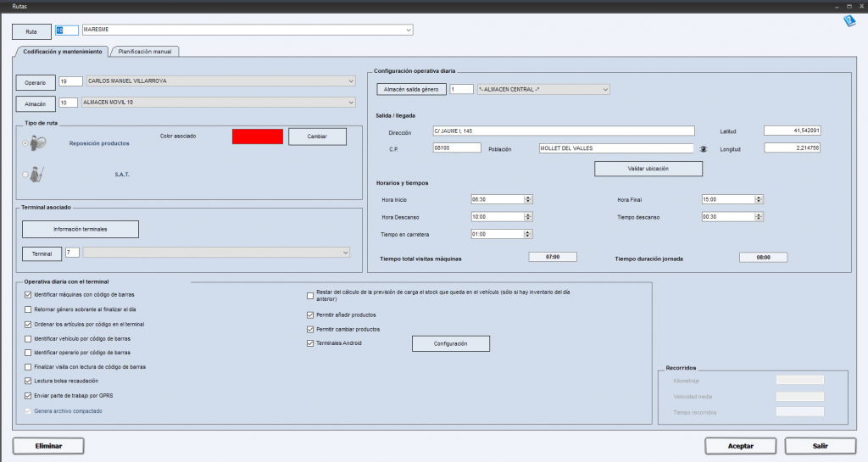
Task: Toggle Terminales Android checkbox
Action: coord(310,343)
